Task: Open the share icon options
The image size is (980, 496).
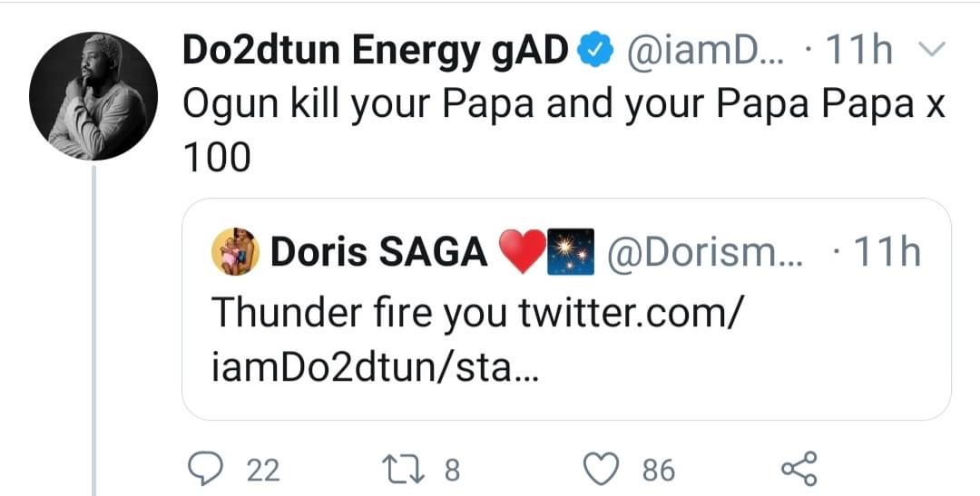Action: click(799, 468)
